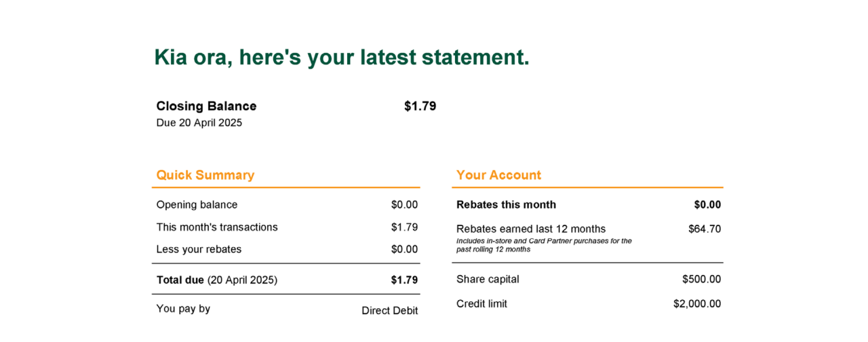Click the Total due (20 April 2025) label
This screenshot has height=342, width=868.
coord(217,280)
